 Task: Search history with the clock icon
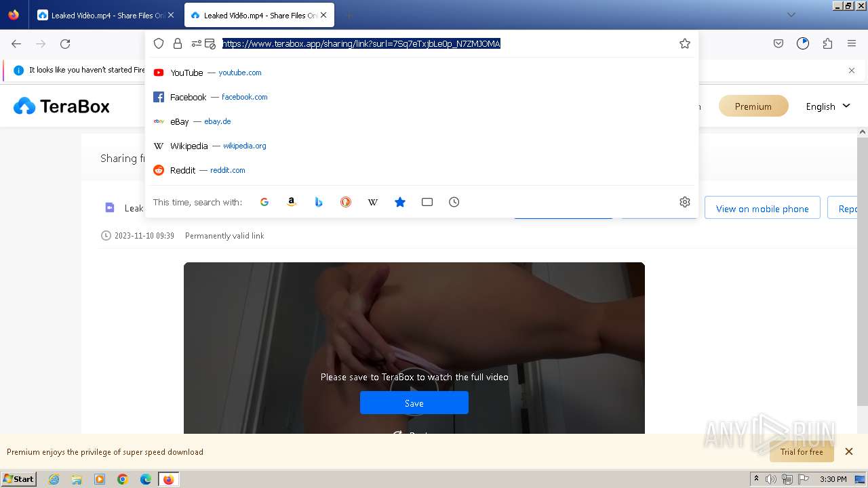point(454,202)
